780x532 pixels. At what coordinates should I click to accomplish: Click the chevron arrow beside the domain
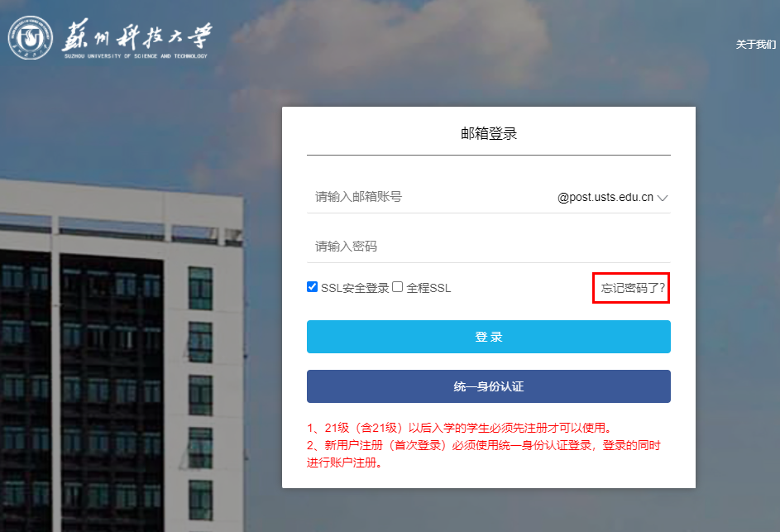point(662,198)
